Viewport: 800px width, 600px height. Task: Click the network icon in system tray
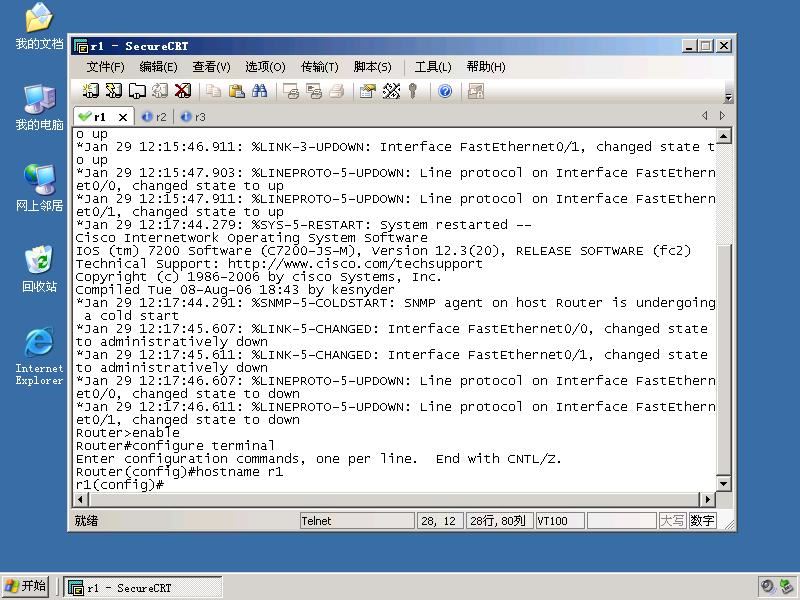(x=786, y=586)
